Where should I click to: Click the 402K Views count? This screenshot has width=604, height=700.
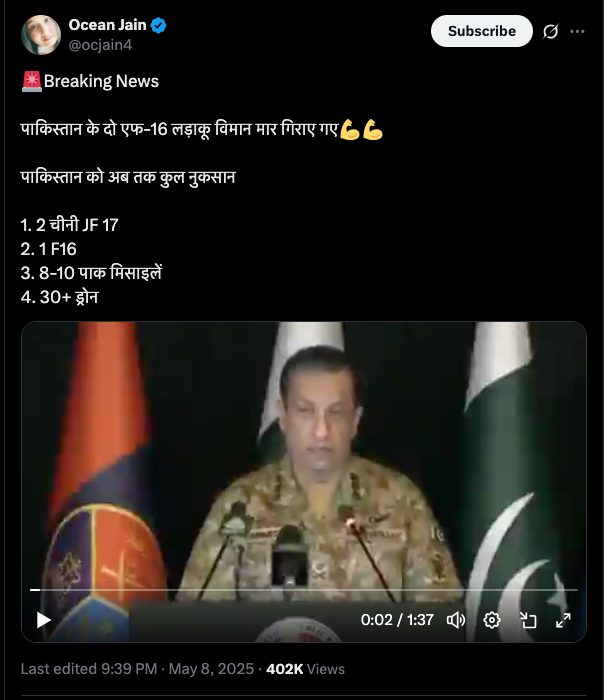point(305,669)
